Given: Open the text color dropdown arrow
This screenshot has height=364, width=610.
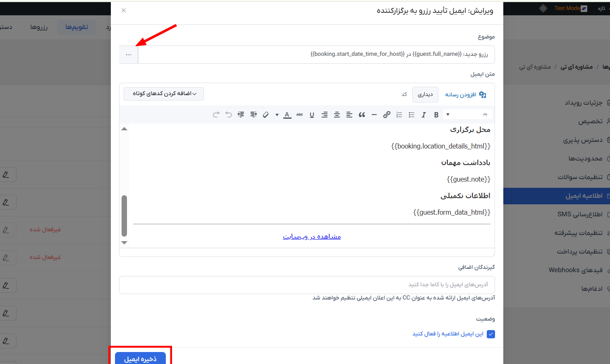Looking at the screenshot, I should 277,115.
